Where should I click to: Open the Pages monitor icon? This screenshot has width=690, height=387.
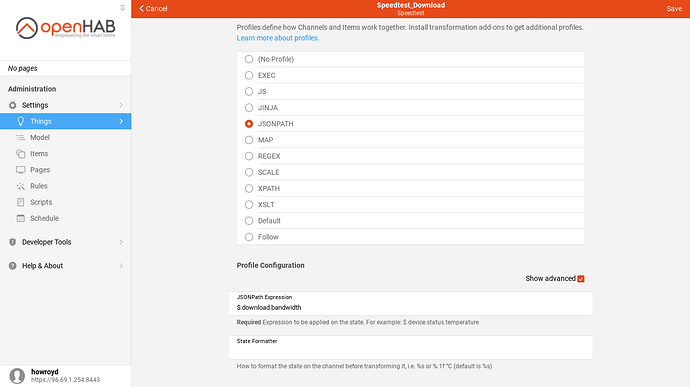tap(21, 170)
